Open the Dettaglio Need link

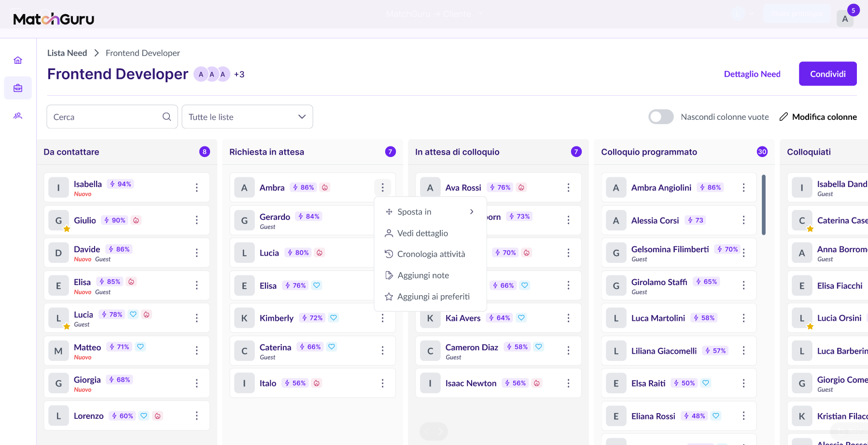[x=752, y=74]
